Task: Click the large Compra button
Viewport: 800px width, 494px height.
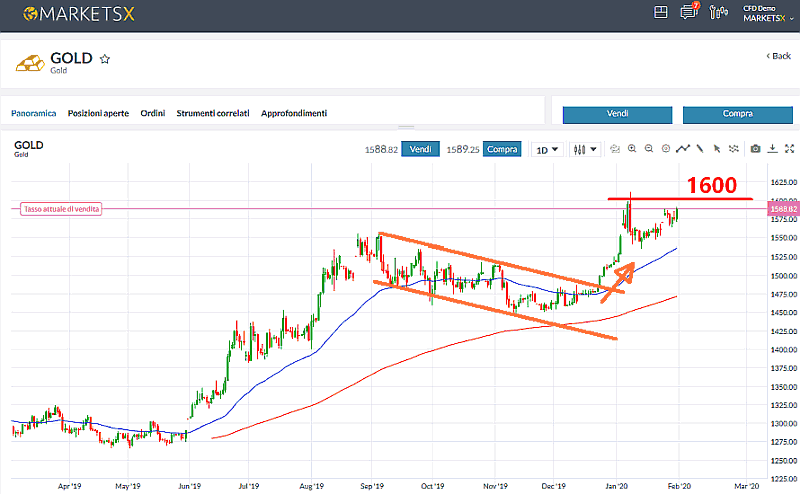Action: click(737, 114)
